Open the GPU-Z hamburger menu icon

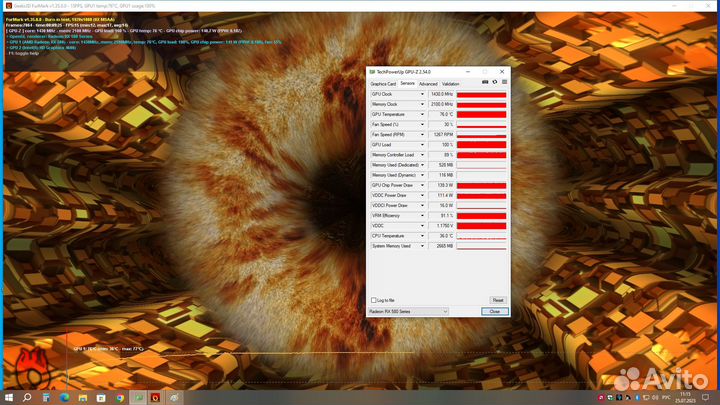pos(504,82)
